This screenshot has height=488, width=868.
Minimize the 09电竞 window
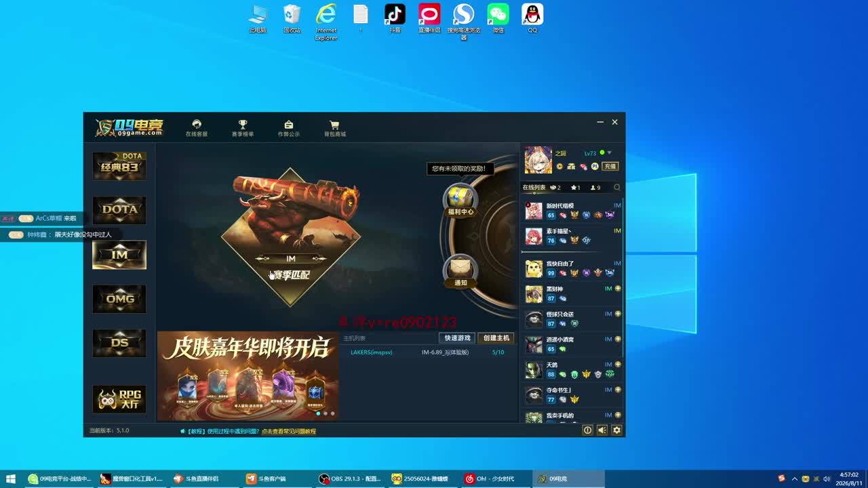tap(600, 122)
